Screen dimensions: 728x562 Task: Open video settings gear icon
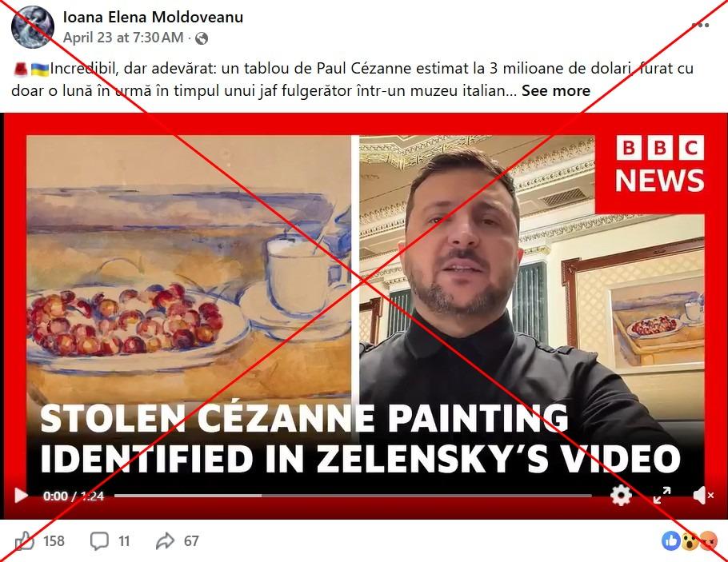pos(621,495)
